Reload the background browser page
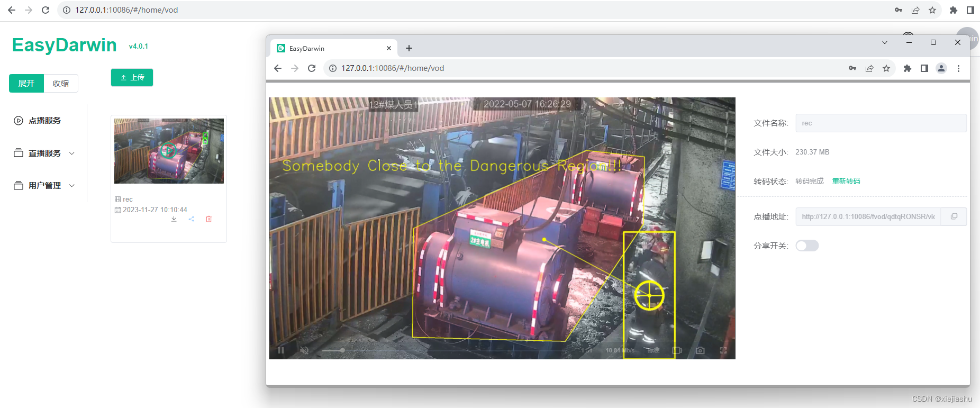The width and height of the screenshot is (980, 408). [46, 10]
